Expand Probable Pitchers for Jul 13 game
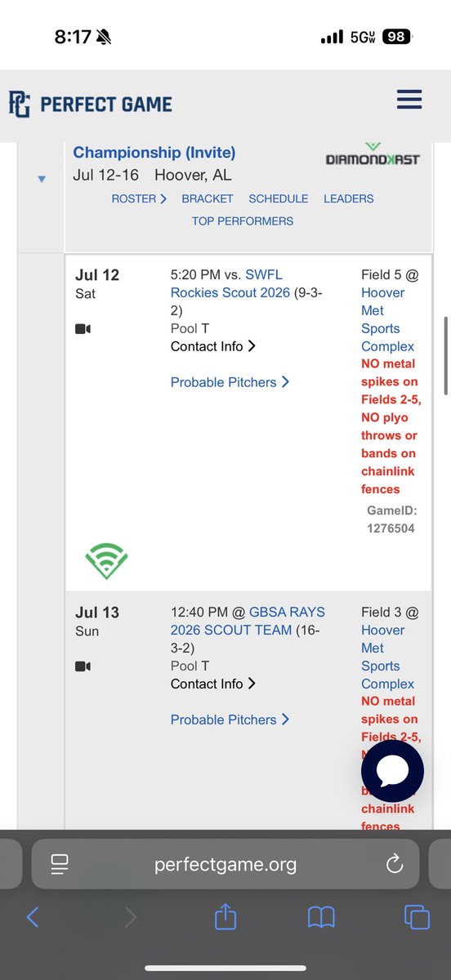Image resolution: width=451 pixels, height=980 pixels. coord(230,719)
